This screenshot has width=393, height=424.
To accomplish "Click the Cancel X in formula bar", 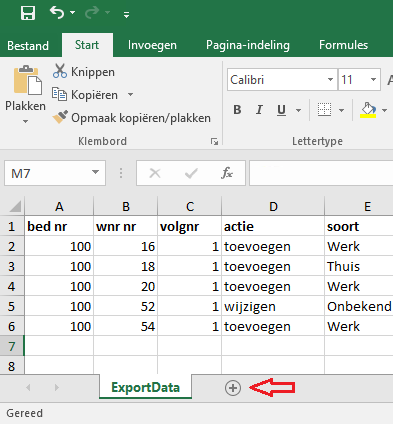I will click(155, 173).
